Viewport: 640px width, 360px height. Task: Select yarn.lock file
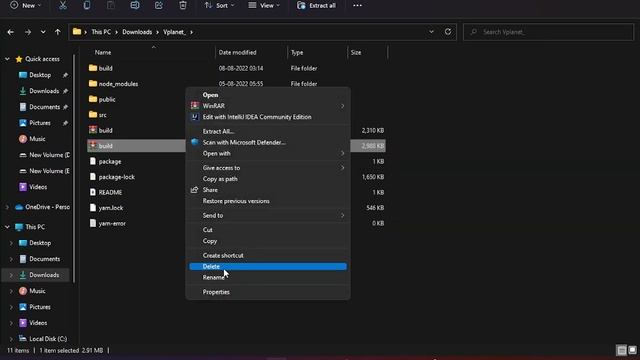[111, 208]
